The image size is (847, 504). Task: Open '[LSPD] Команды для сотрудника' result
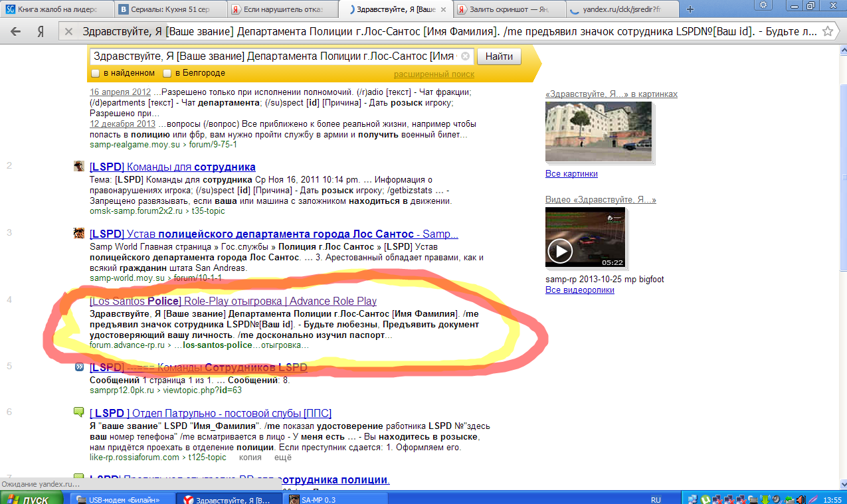(x=172, y=167)
